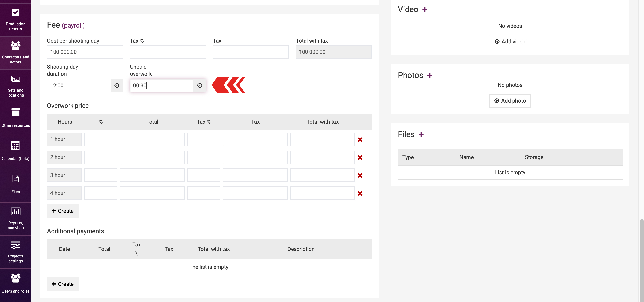Screen dimensions: 644x302
Task: Click the Tax amount field under Fee
Action: pos(251,52)
